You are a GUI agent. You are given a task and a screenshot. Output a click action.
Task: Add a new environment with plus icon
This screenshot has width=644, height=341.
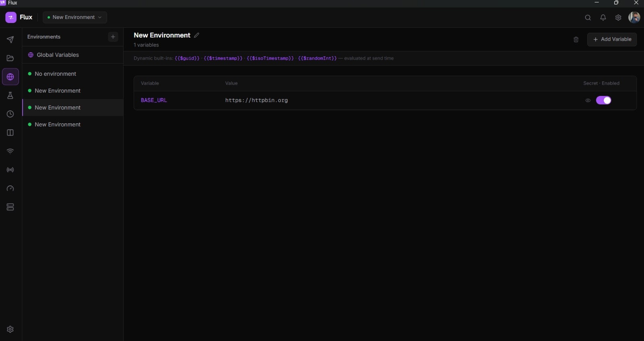tap(113, 37)
